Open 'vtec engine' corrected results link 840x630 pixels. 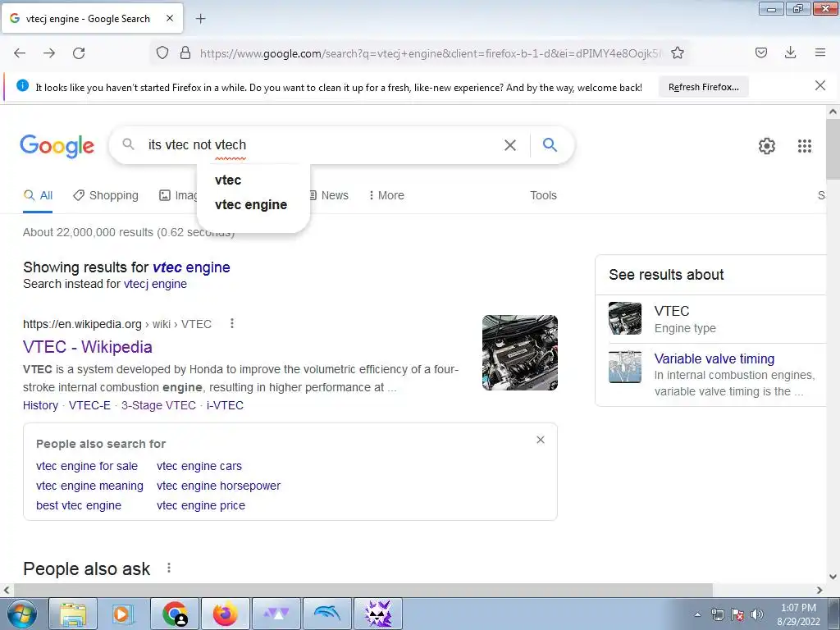pos(191,267)
